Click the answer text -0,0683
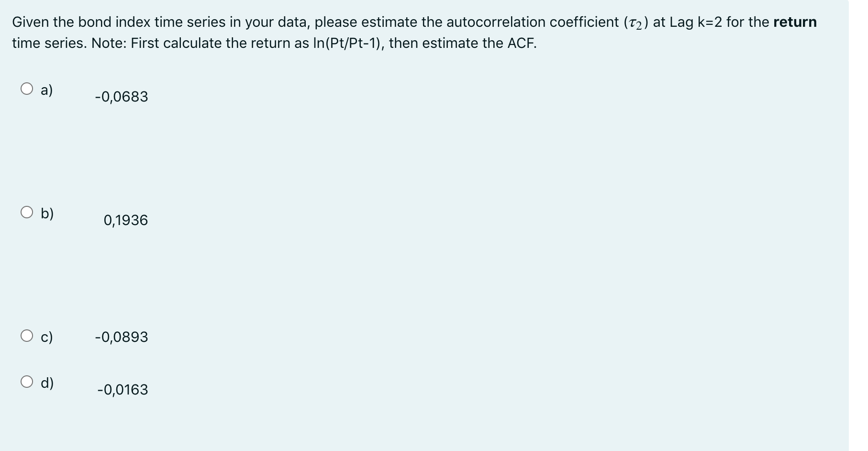This screenshot has height=451, width=868. [x=121, y=96]
